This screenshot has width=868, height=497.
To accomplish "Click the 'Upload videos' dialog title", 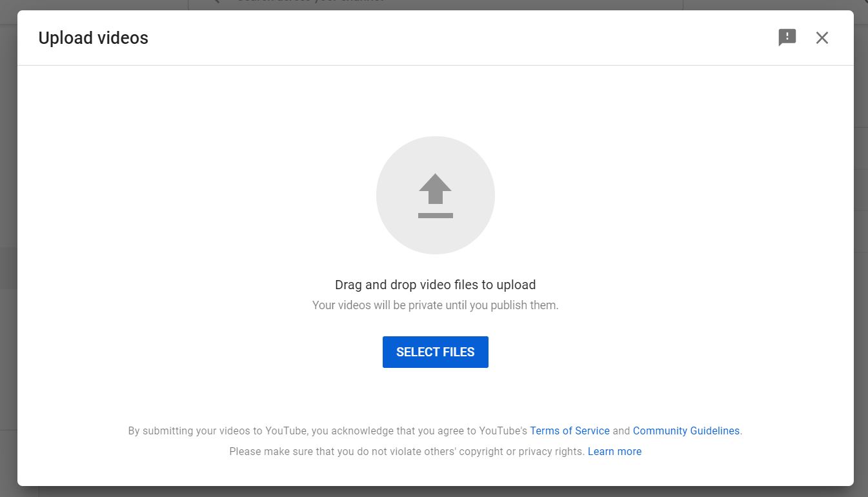I will click(94, 38).
